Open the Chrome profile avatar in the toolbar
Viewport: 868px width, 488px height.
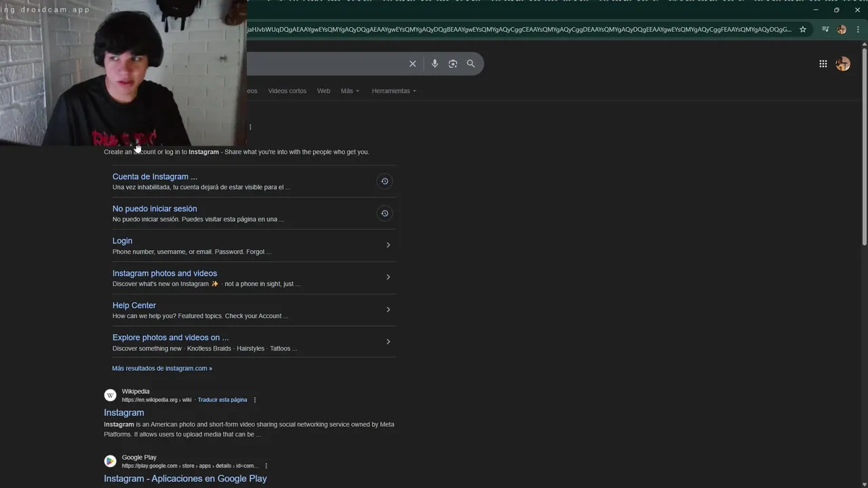click(x=842, y=29)
